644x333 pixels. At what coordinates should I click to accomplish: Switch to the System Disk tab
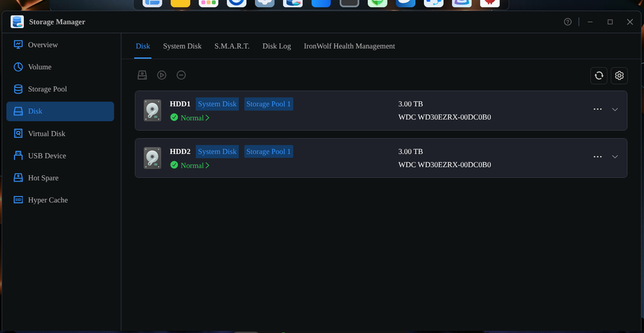(182, 46)
